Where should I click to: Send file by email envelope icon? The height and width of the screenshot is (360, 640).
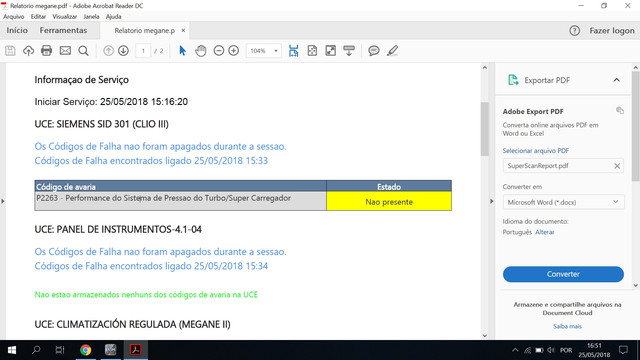pyautogui.click(x=65, y=51)
